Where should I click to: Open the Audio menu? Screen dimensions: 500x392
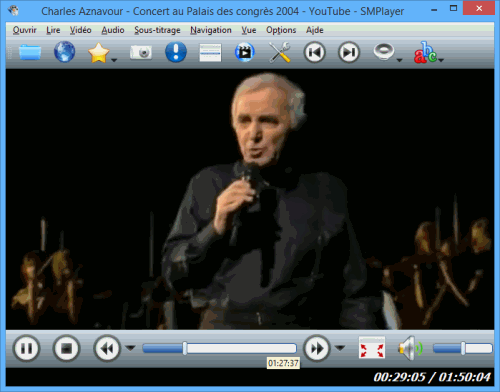pyautogui.click(x=113, y=30)
